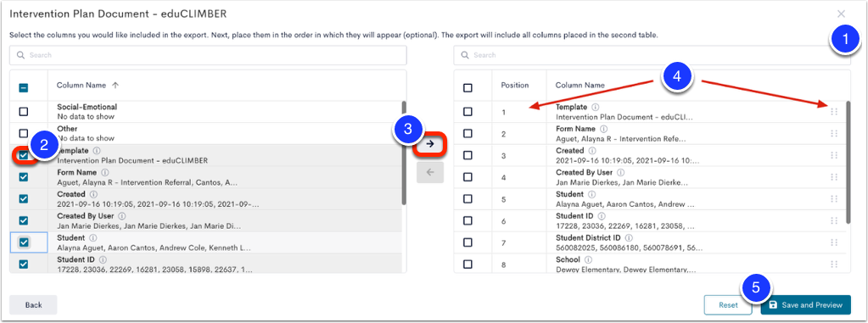Viewport: 868px width, 323px height.
Task: Click the drag handle on the Form Name row
Action: (834, 133)
